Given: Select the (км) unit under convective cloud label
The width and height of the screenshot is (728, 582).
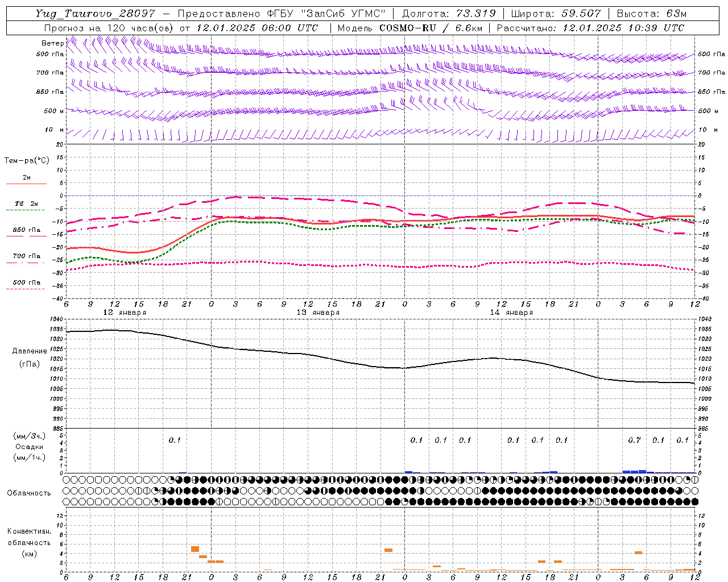Looking at the screenshot, I should point(29,554).
